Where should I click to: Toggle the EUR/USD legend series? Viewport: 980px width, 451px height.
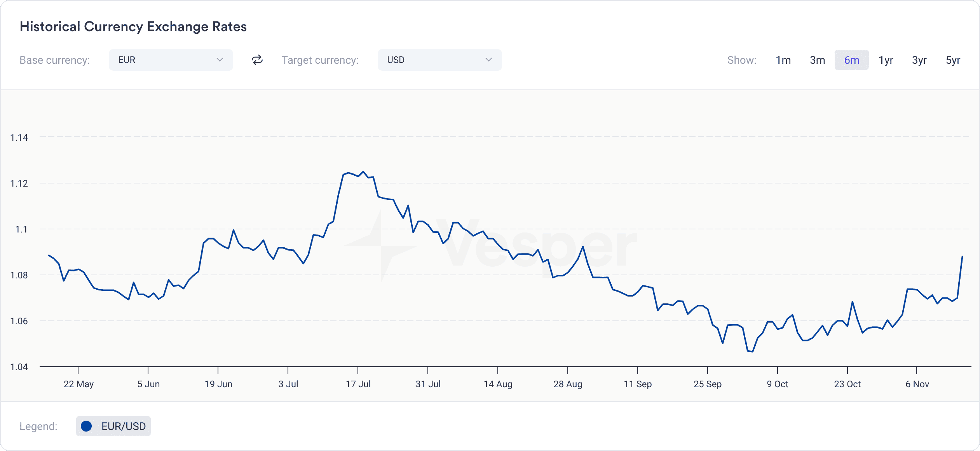point(113,426)
